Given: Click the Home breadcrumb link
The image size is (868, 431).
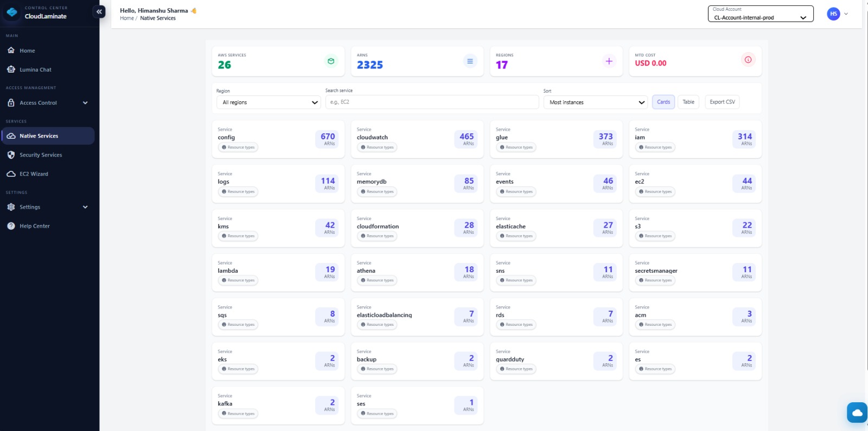Looking at the screenshot, I should (126, 18).
